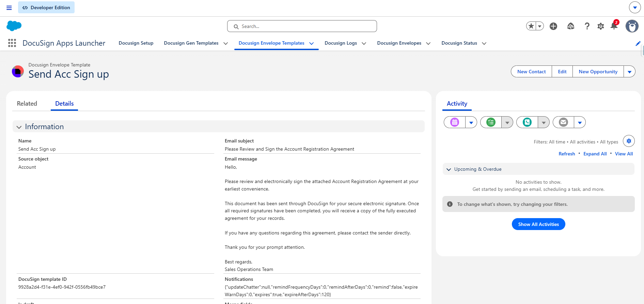
Task: Click the Notifications JSON value
Action: coord(321,291)
